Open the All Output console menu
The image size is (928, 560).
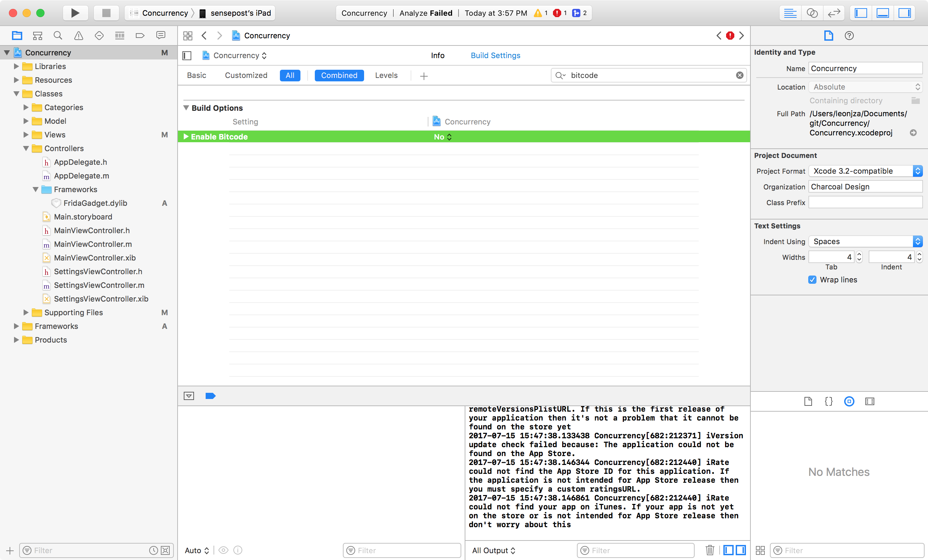pos(494,550)
